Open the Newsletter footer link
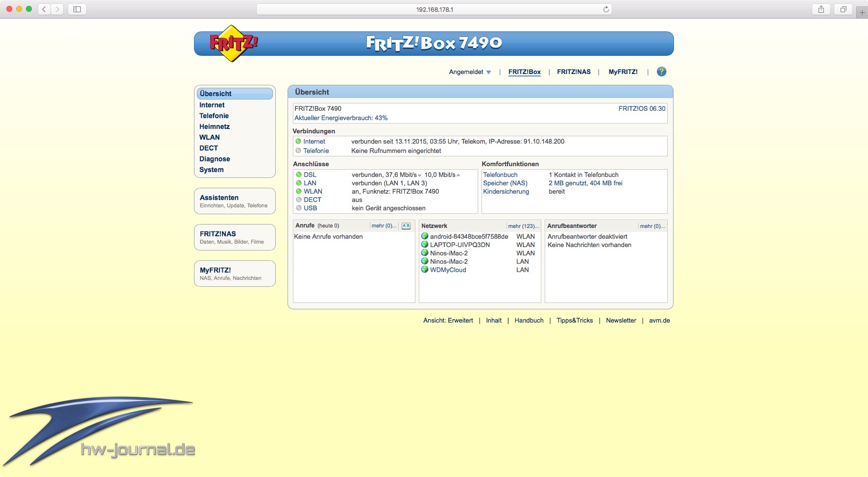 621,320
